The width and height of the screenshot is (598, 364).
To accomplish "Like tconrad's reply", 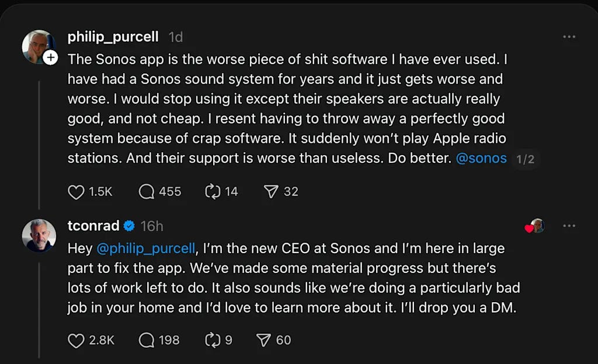I will pyautogui.click(x=77, y=340).
